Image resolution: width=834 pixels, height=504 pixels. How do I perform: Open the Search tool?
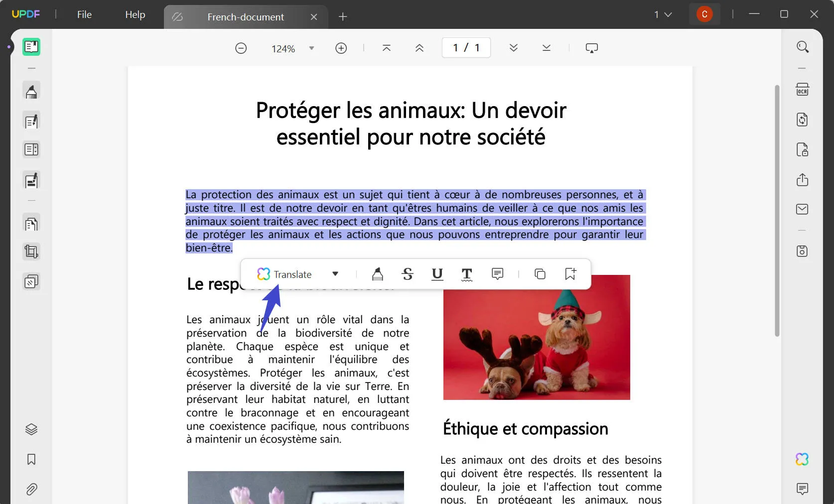[x=803, y=47]
